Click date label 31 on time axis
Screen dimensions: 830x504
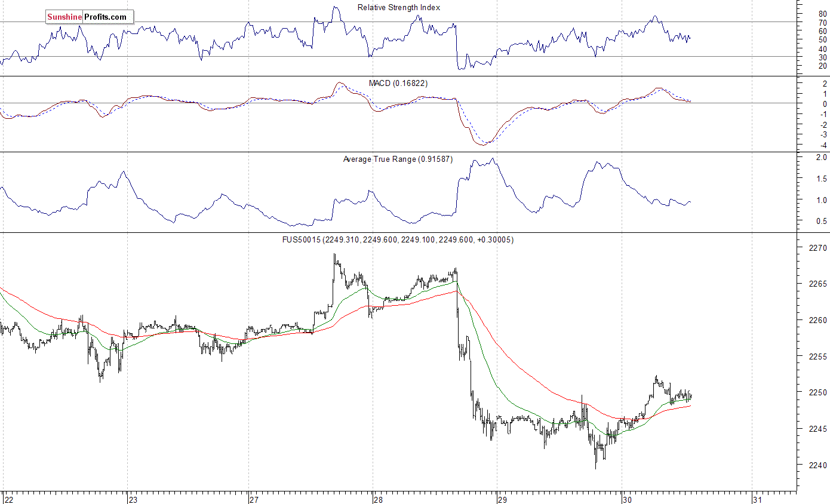point(758,499)
